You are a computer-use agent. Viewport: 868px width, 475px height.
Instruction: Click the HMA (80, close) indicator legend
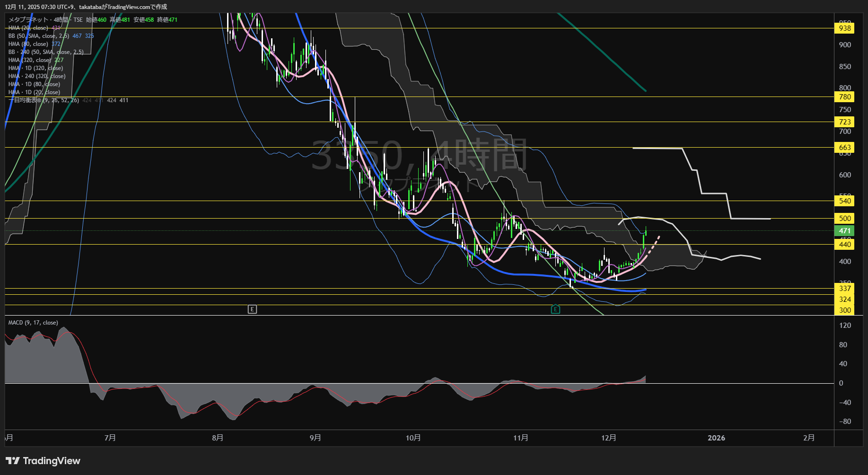point(28,44)
